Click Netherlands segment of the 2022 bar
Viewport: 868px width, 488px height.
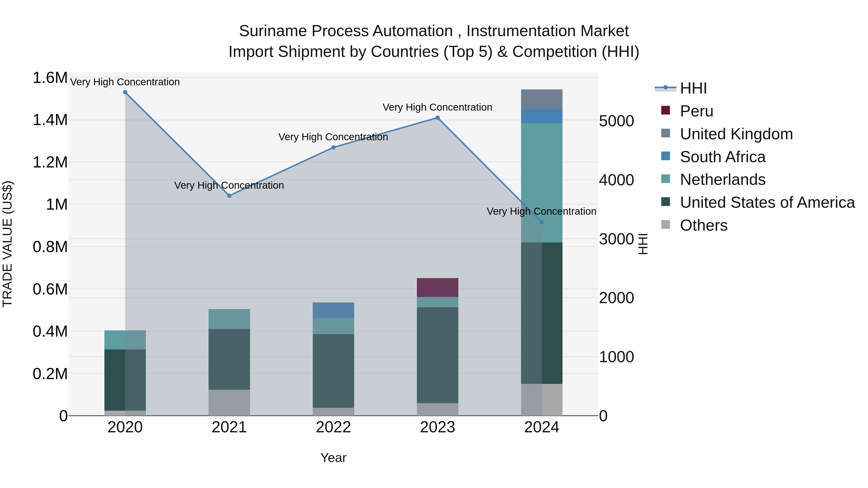tap(333, 326)
